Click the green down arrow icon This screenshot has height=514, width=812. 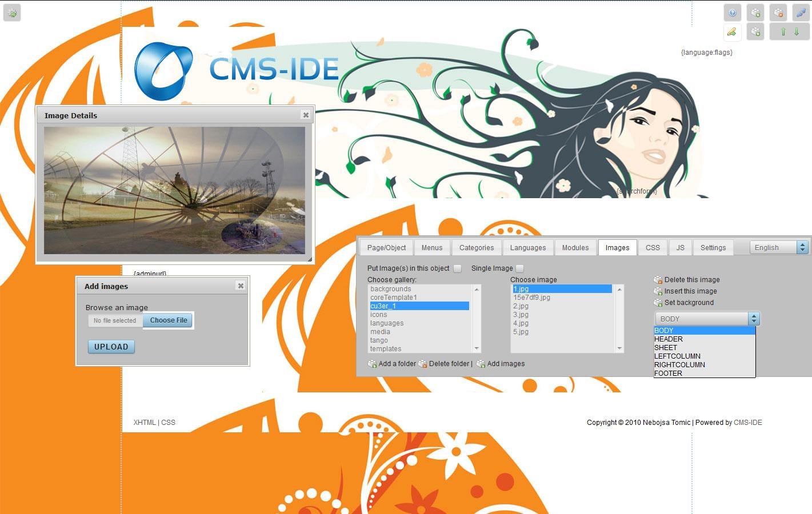[798, 32]
